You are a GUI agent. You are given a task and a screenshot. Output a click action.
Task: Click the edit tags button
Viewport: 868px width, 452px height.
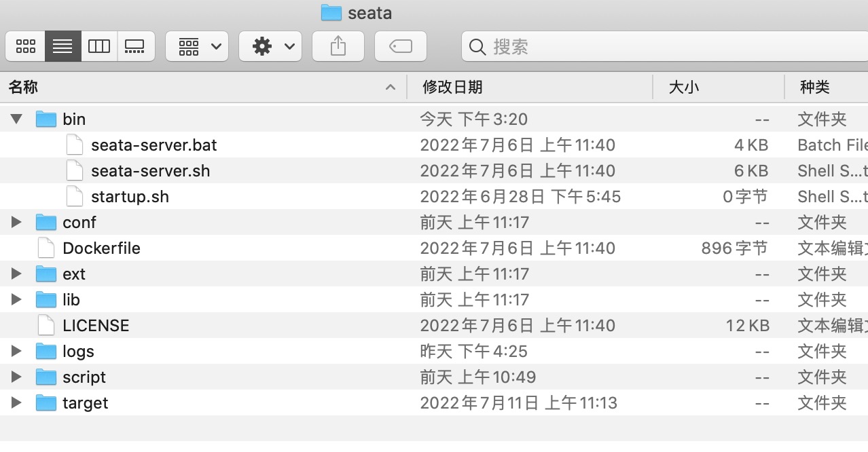click(x=401, y=46)
